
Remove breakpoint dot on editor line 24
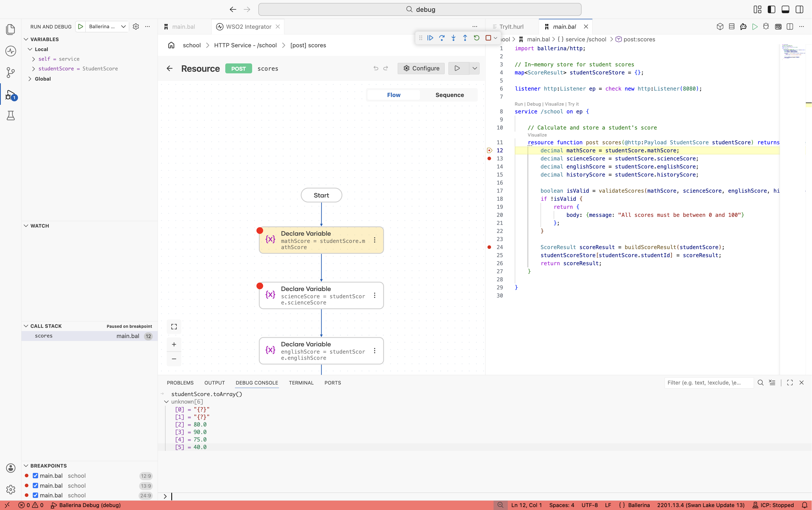(490, 247)
